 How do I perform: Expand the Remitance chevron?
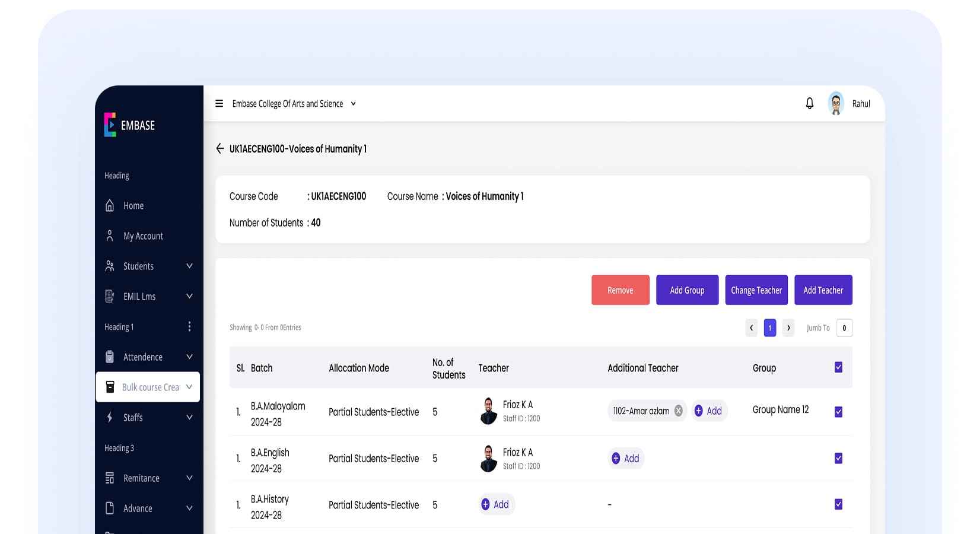(189, 478)
